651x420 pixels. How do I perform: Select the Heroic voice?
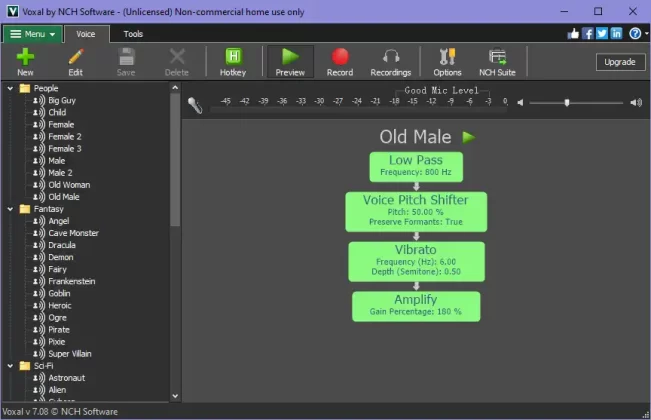pyautogui.click(x=60, y=305)
